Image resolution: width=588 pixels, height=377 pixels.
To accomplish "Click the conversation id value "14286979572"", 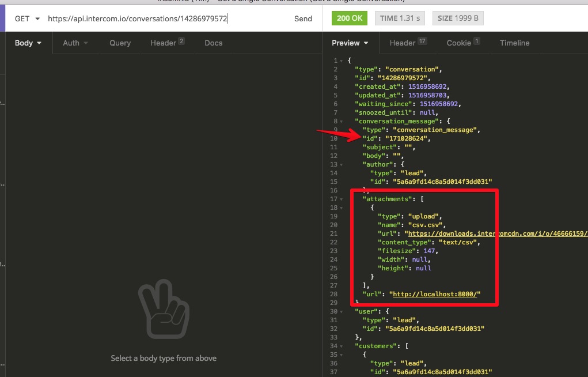I will [x=403, y=78].
